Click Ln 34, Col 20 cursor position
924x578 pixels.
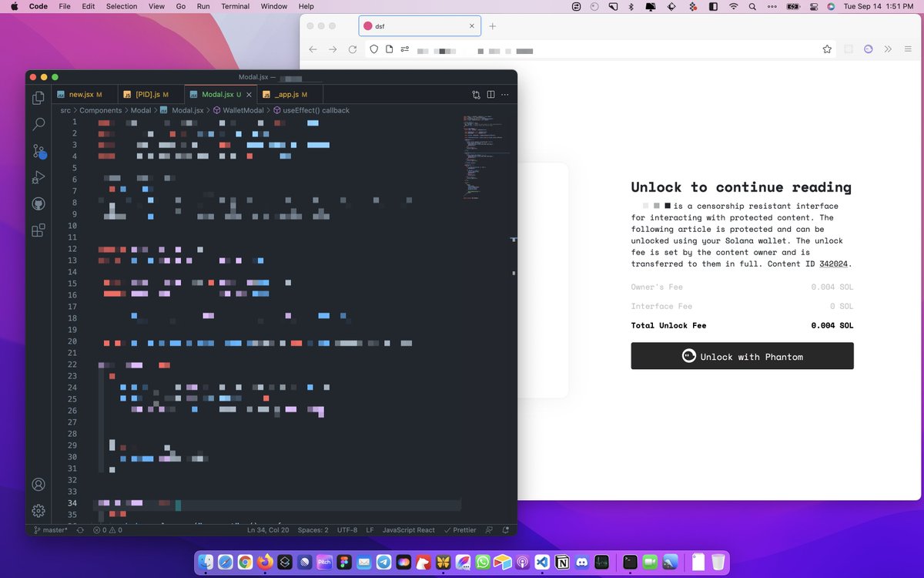point(268,530)
